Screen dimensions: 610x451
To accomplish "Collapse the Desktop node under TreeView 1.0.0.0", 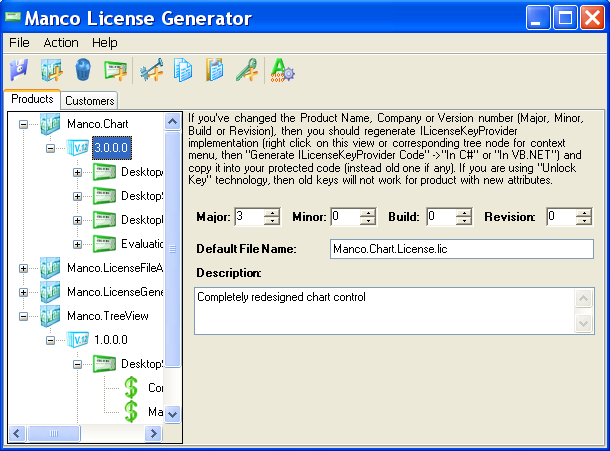I will 77,364.
